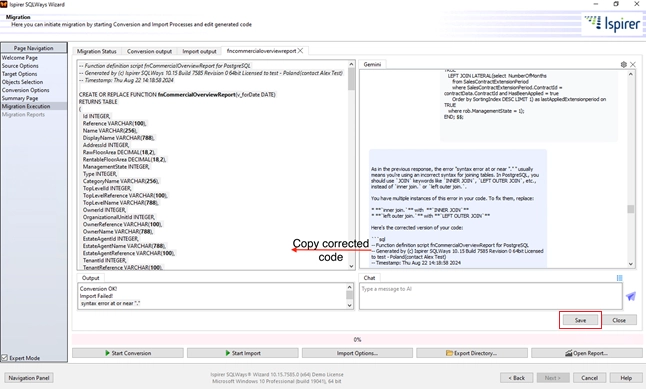This screenshot has height=391, width=646.
Task: Go to previous page with Back
Action: 517,378
